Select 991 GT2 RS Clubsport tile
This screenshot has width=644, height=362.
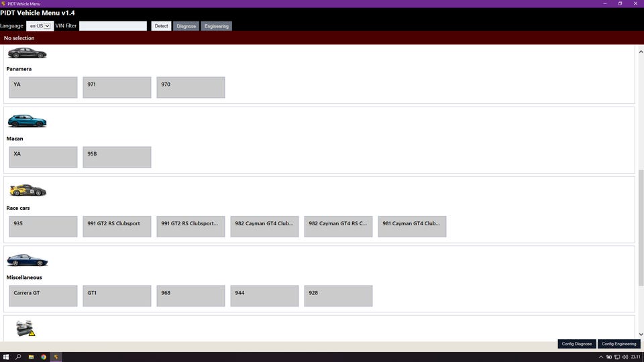[117, 227]
